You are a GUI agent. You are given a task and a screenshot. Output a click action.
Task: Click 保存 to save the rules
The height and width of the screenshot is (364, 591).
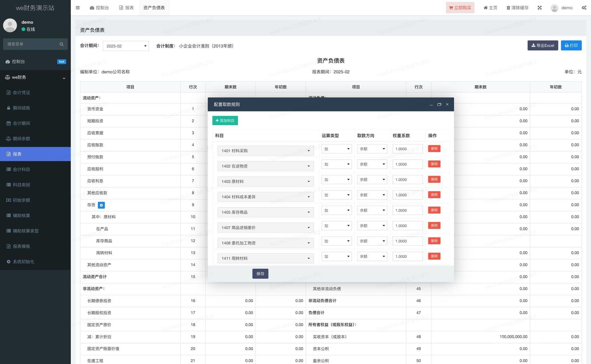[260, 274]
